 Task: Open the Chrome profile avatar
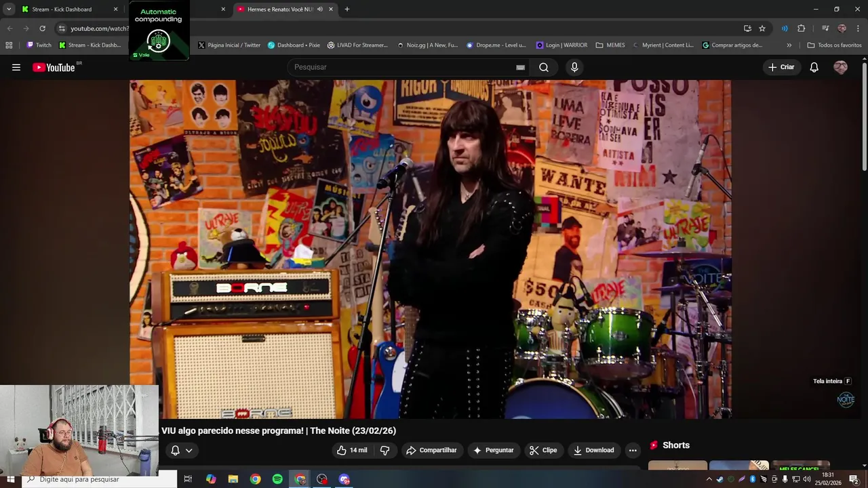click(x=842, y=28)
